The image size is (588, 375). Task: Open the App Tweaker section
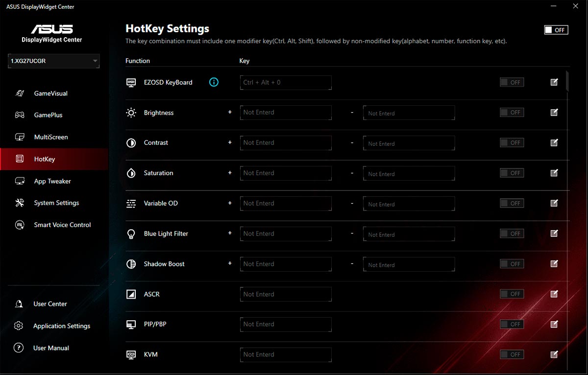point(54,181)
